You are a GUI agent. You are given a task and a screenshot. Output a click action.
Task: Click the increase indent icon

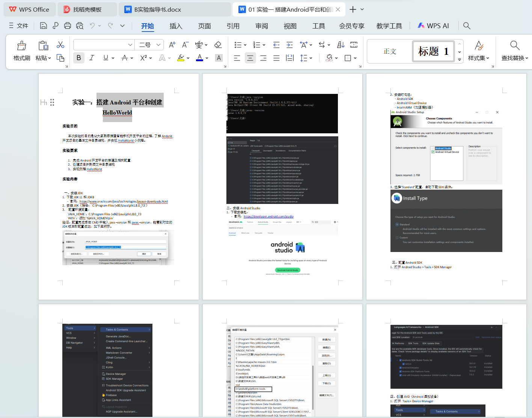[x=289, y=45]
